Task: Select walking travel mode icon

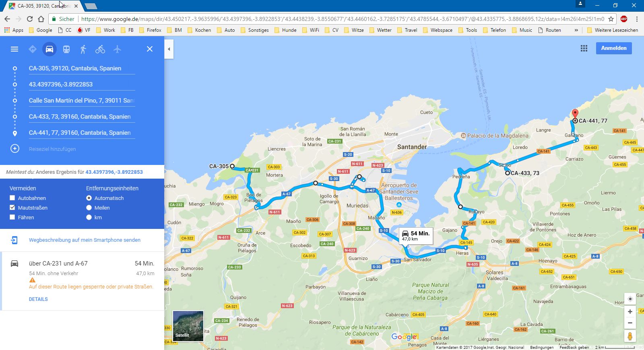Action: click(83, 49)
